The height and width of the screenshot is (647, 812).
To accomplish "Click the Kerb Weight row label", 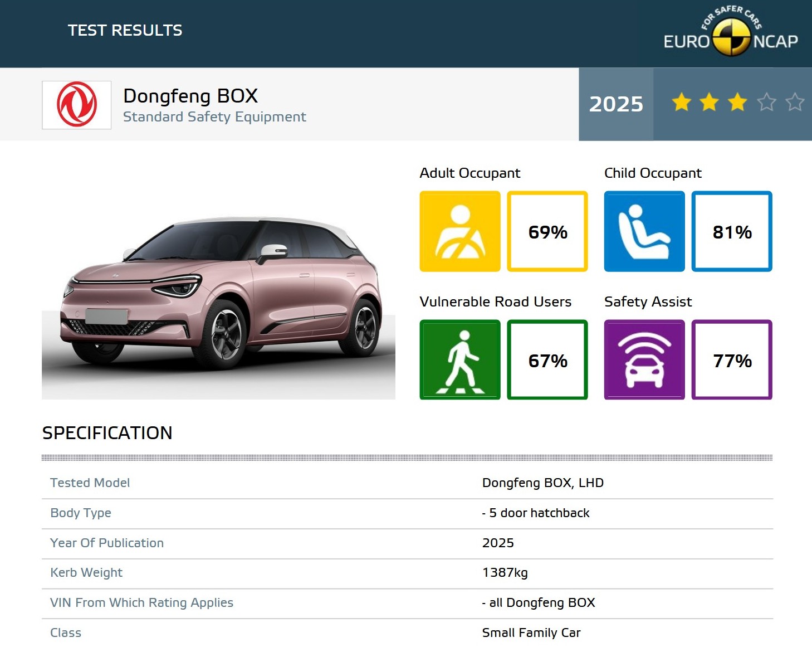I will 86,573.
